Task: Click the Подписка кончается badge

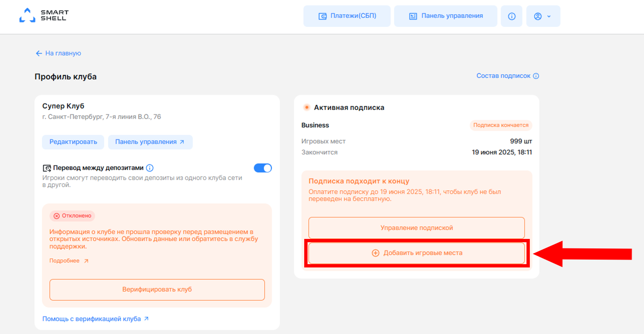Action: click(501, 125)
